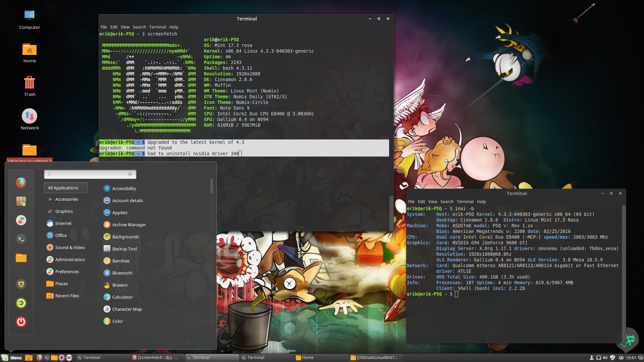644x362 pixels.
Task: Click the red circular panel launcher icon
Action: click(x=61, y=358)
